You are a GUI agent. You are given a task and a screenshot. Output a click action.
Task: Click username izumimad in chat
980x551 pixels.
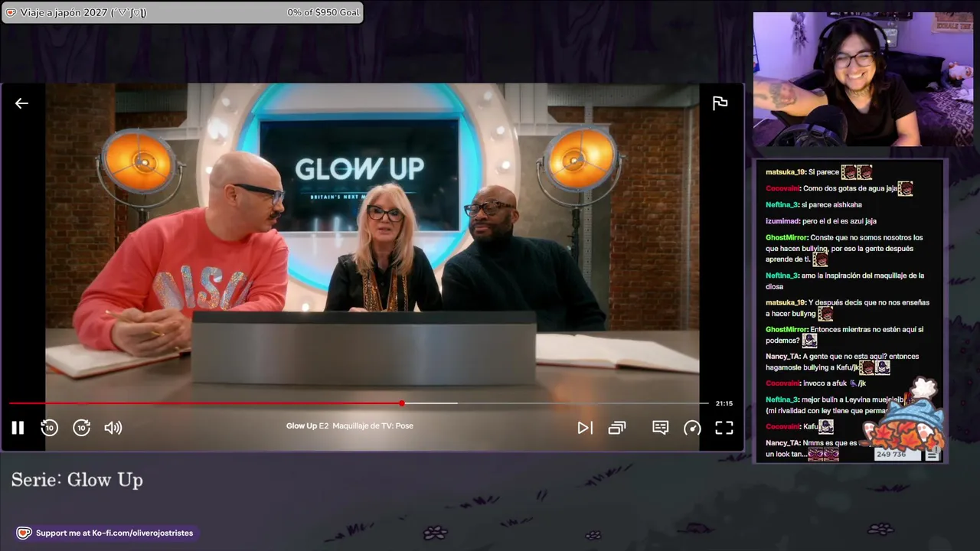click(782, 221)
